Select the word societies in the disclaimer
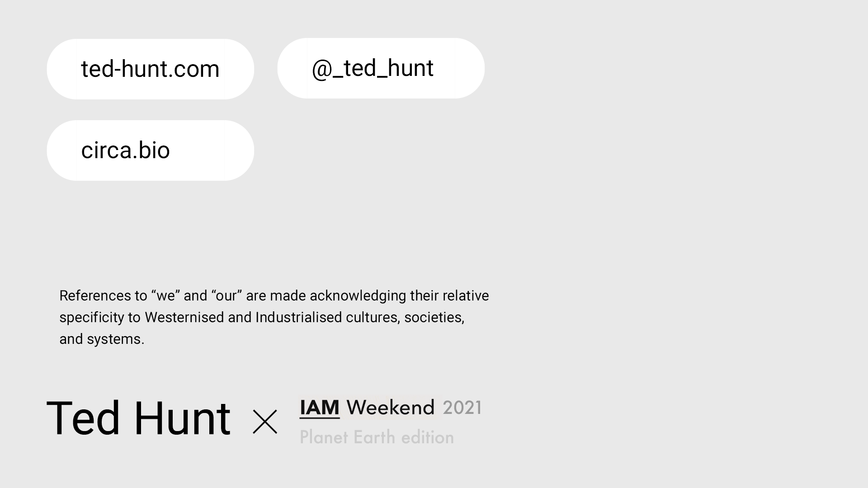The image size is (868, 488). tap(434, 318)
